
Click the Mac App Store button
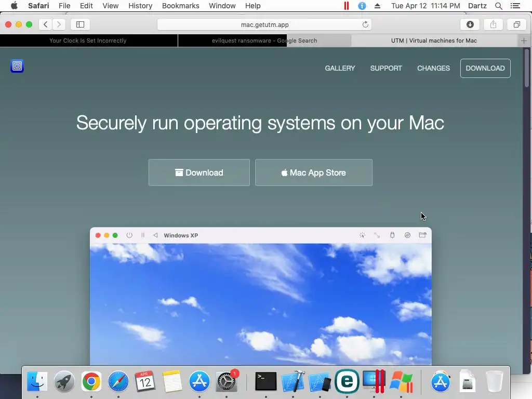[313, 172]
